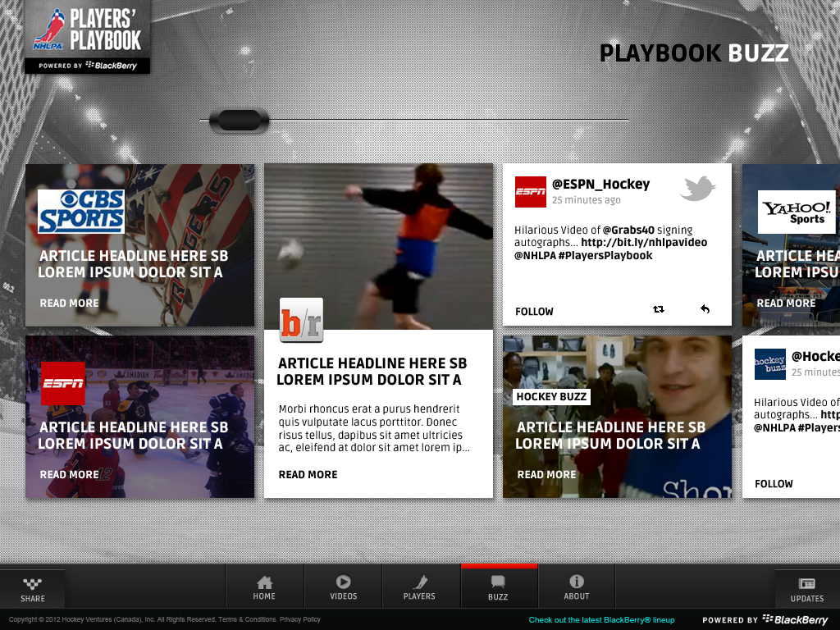
Task: Click the Bleacher Report article headline
Action: [372, 372]
